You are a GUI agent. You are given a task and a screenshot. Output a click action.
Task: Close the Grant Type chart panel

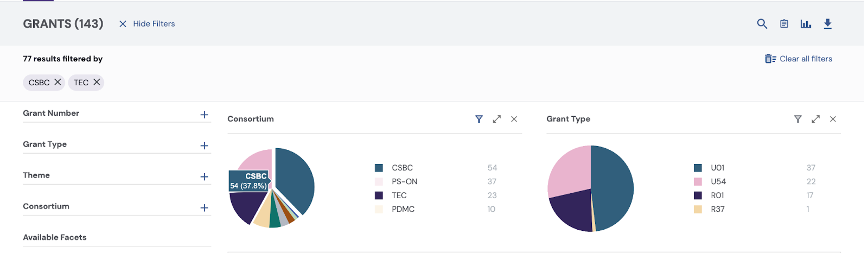pyautogui.click(x=833, y=119)
